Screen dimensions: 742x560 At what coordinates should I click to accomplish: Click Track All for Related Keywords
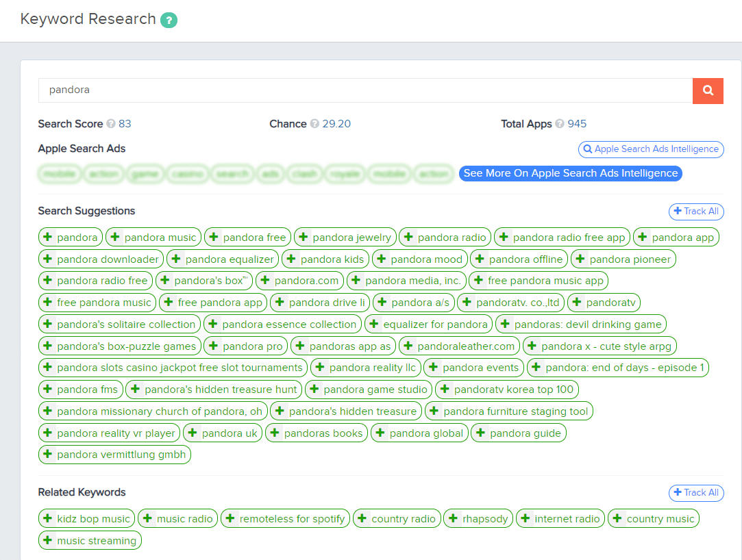point(696,493)
